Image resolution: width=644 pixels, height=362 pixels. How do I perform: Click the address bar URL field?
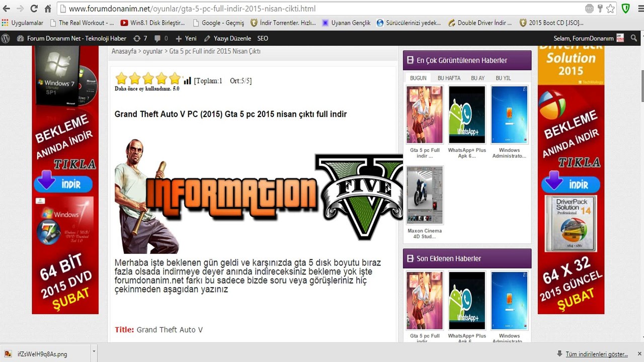point(322,9)
